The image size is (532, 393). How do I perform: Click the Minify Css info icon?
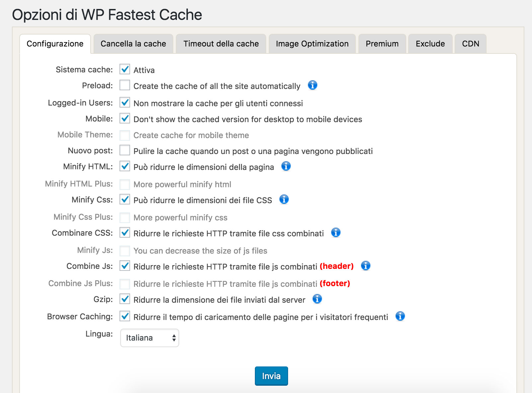[284, 199]
